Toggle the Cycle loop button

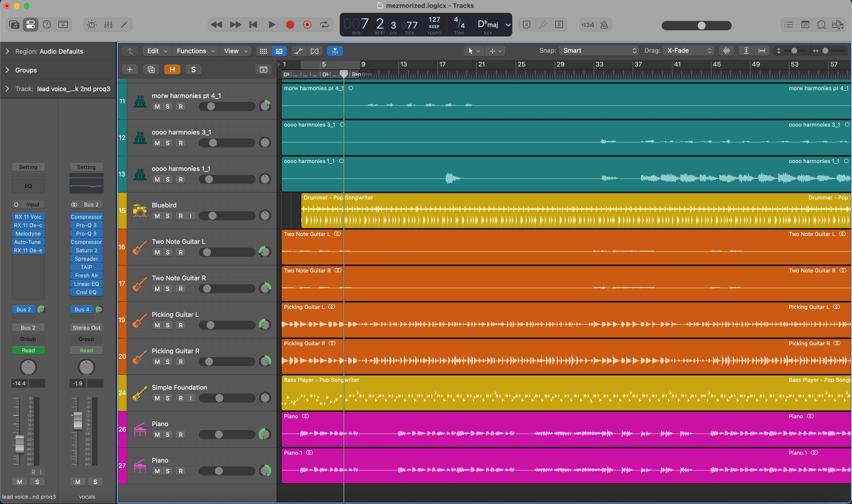(324, 25)
